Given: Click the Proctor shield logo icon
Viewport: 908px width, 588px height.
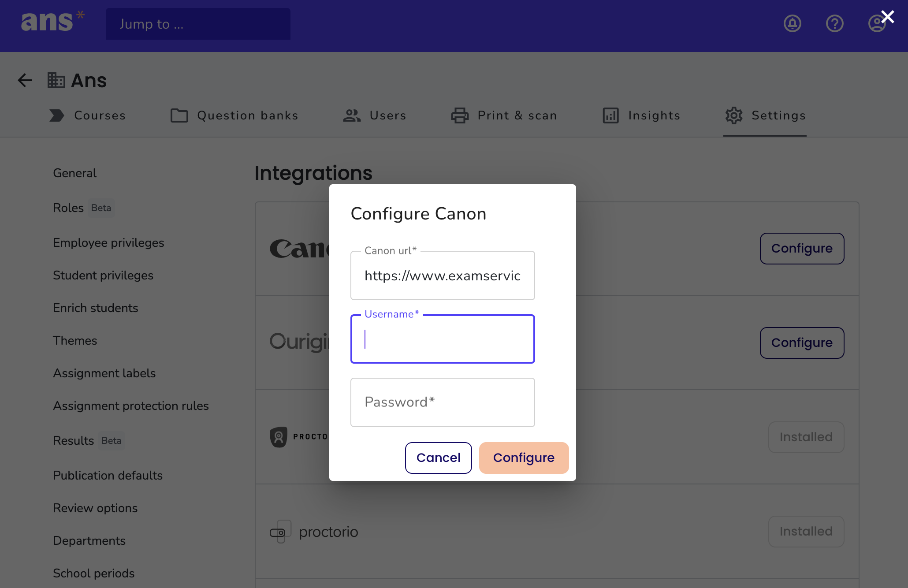Looking at the screenshot, I should point(278,437).
